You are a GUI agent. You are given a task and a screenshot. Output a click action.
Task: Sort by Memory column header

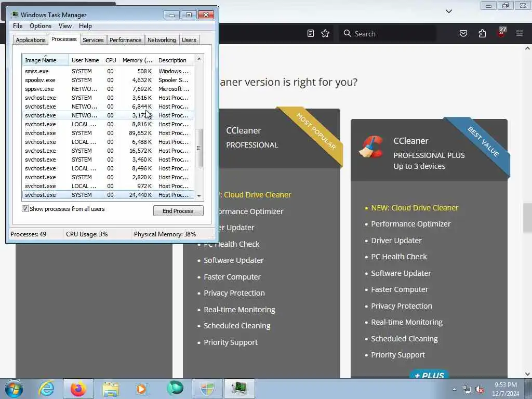point(137,60)
